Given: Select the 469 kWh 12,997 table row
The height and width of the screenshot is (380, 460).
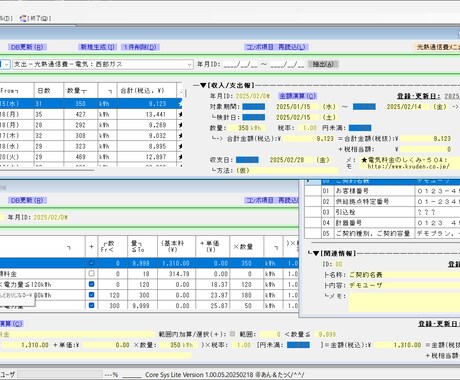Looking at the screenshot, I should tap(91, 157).
